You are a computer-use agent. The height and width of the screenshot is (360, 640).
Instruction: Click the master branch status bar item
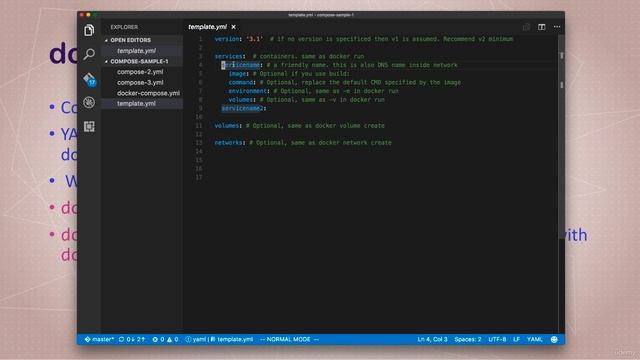(x=99, y=339)
